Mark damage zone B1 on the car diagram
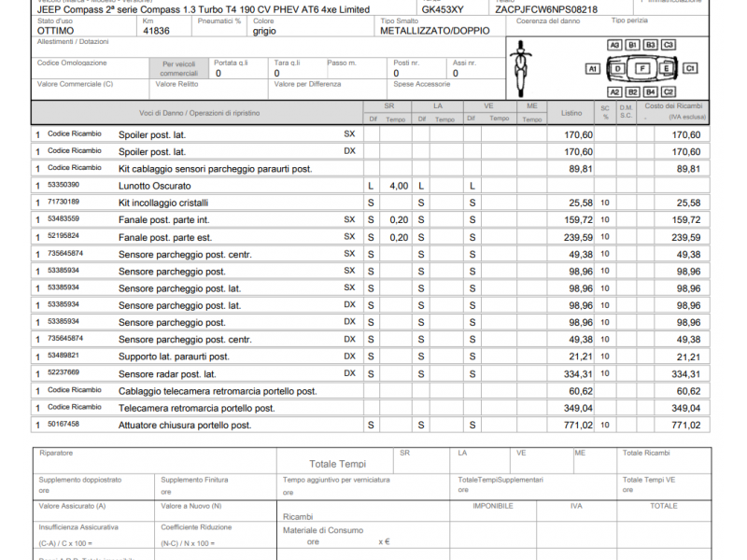Viewport: 747px width, 560px height. [632, 45]
